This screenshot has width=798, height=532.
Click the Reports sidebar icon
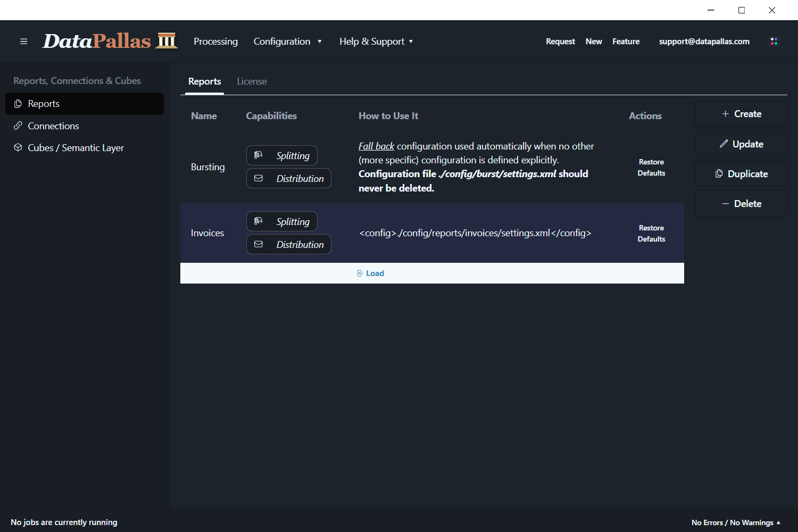18,104
